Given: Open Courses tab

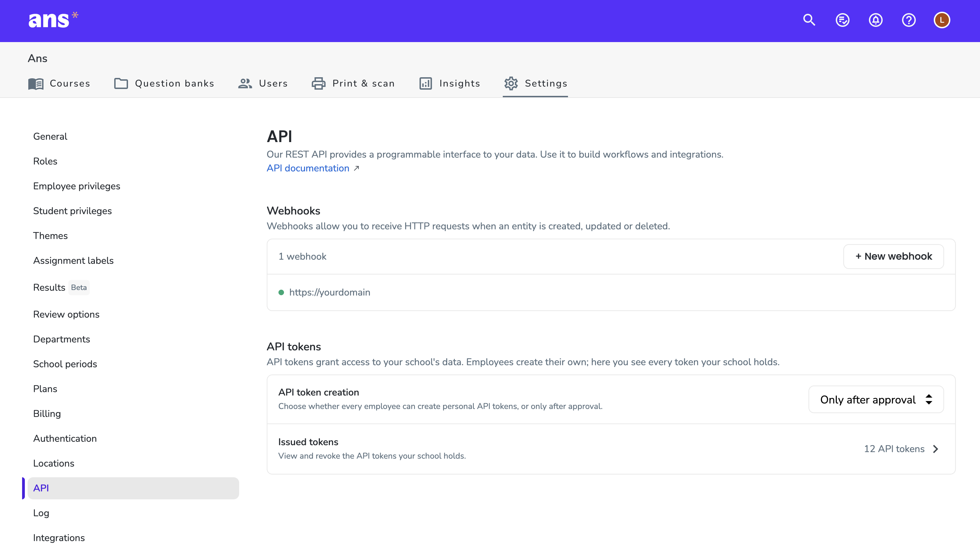Looking at the screenshot, I should pos(59,83).
